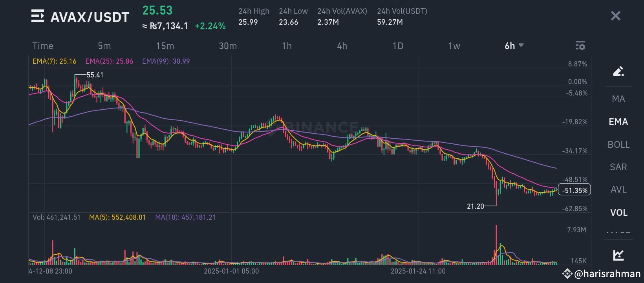Switch to the 1D timeframe tab
This screenshot has height=283, width=644.
tap(398, 46)
